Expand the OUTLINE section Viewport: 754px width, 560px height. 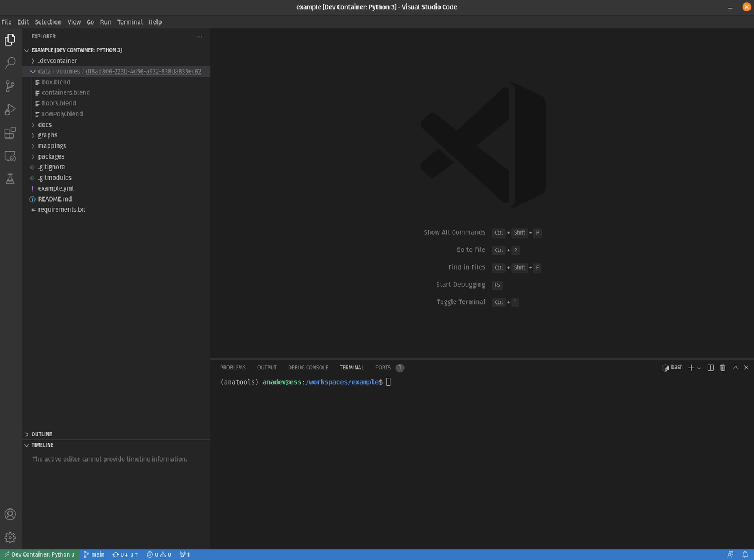tap(41, 434)
